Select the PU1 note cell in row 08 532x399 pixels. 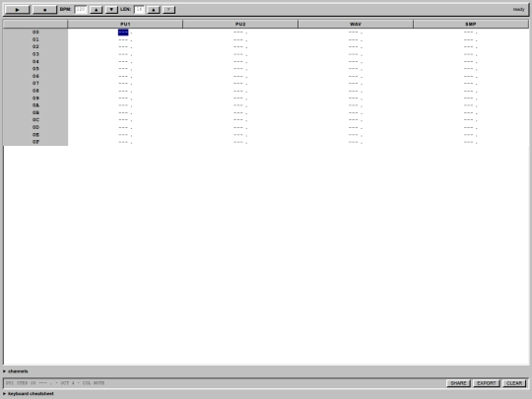point(123,91)
